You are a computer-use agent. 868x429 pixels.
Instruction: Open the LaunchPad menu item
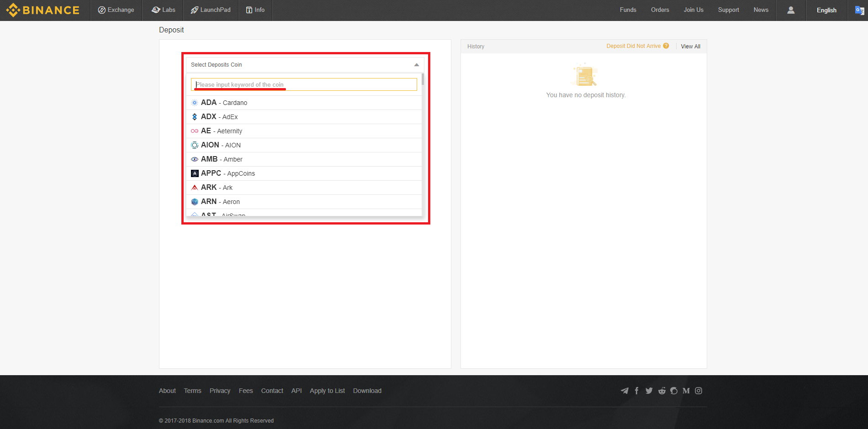click(x=211, y=10)
